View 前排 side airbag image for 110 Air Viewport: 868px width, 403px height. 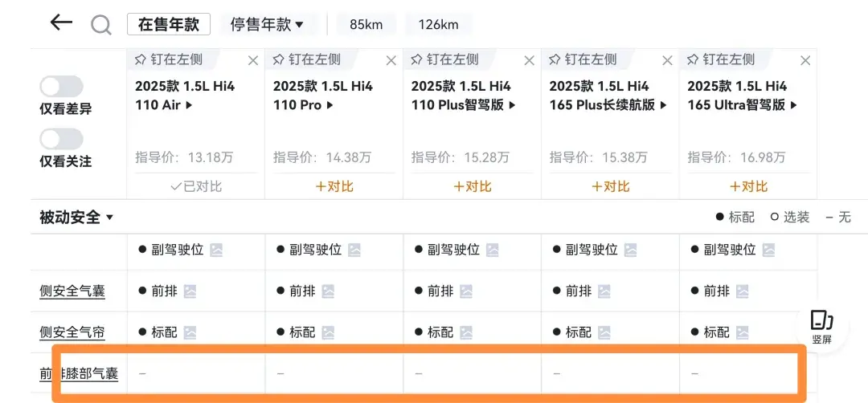(x=190, y=291)
